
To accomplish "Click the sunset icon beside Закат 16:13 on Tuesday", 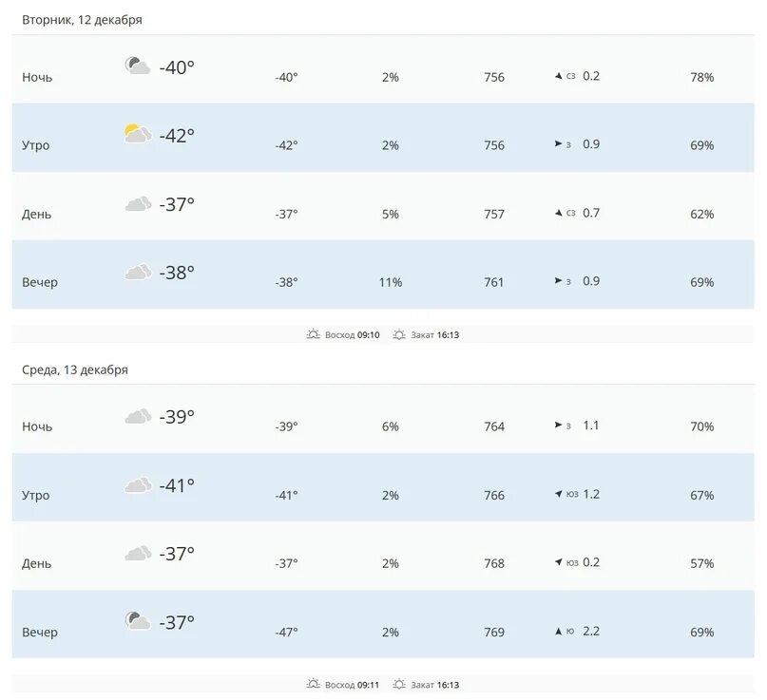I will click(x=399, y=334).
